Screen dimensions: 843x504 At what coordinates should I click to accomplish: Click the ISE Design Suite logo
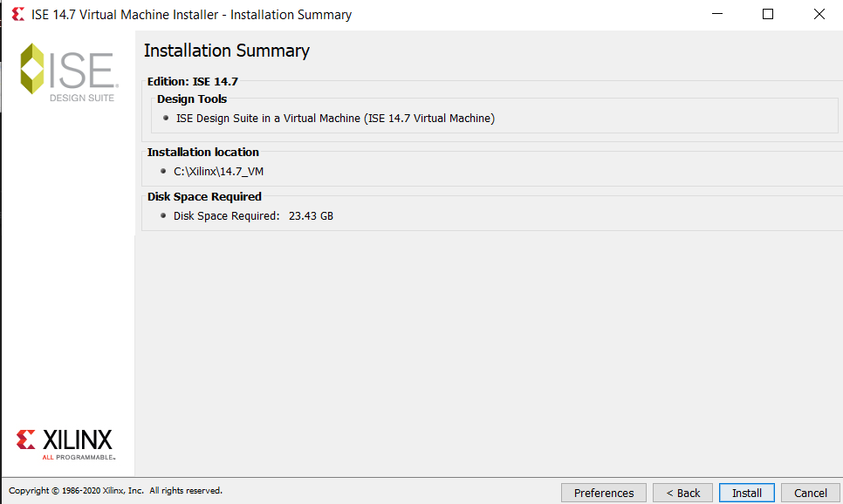point(68,72)
